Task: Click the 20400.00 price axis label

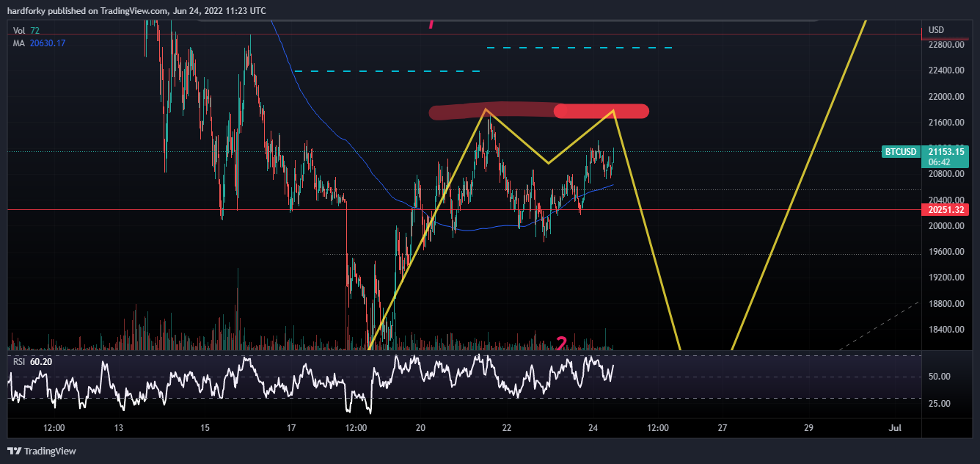Action: pos(946,200)
